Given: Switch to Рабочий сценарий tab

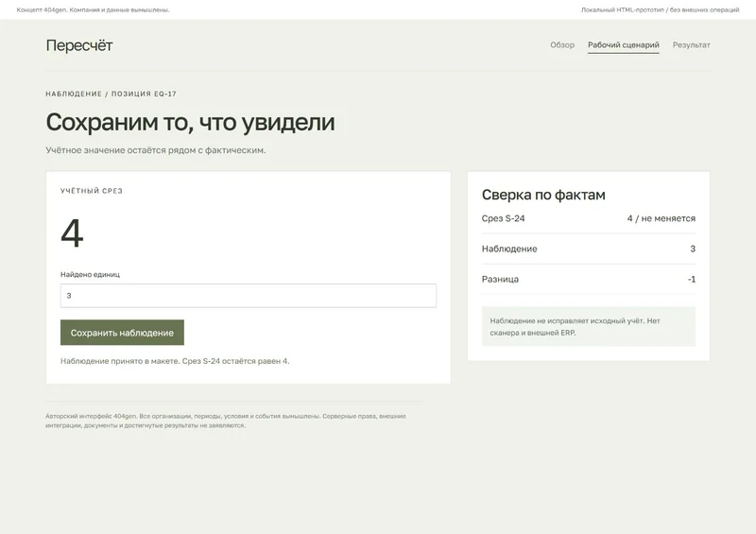Looking at the screenshot, I should 624,44.
